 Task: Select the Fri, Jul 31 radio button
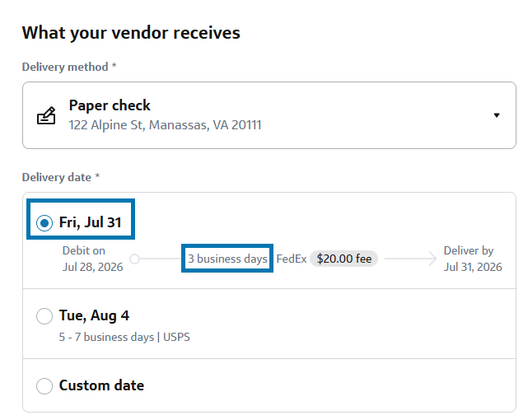[x=44, y=223]
